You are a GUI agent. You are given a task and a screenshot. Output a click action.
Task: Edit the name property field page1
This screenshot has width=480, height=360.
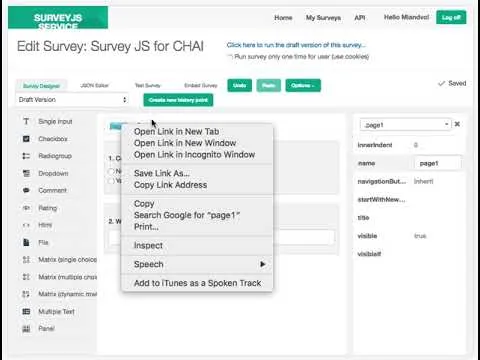(x=437, y=163)
